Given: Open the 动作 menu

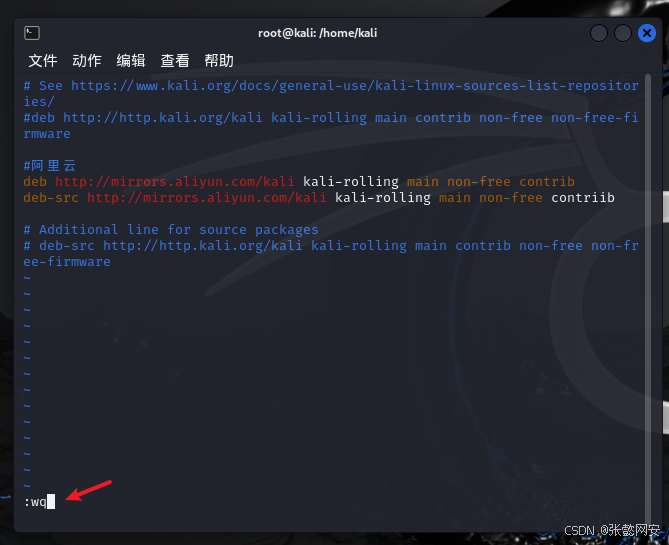Looking at the screenshot, I should click(x=87, y=61).
